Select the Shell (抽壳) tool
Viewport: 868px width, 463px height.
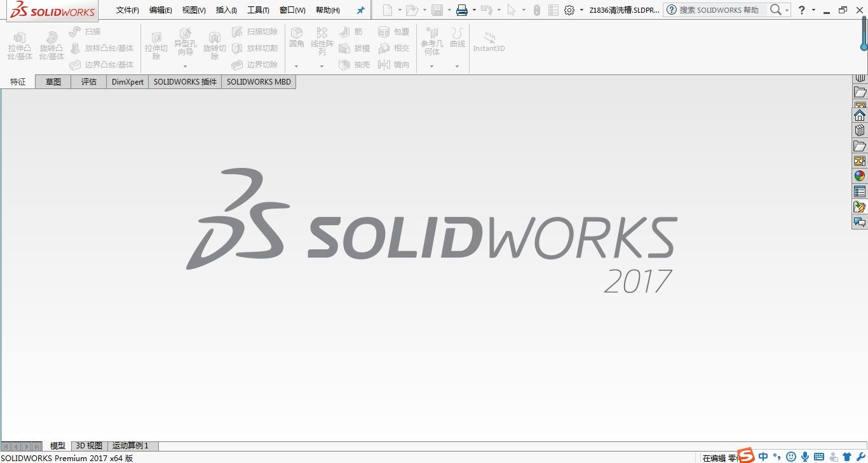(x=355, y=64)
